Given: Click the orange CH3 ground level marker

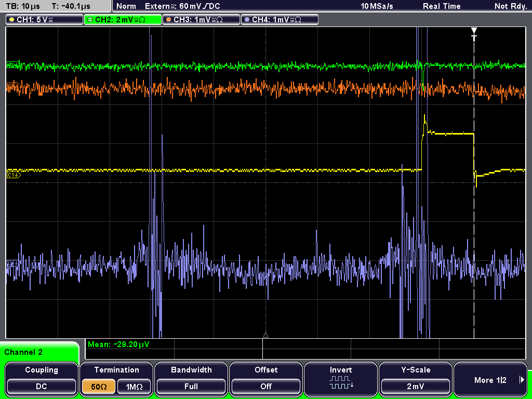Looking at the screenshot, I should click(14, 87).
